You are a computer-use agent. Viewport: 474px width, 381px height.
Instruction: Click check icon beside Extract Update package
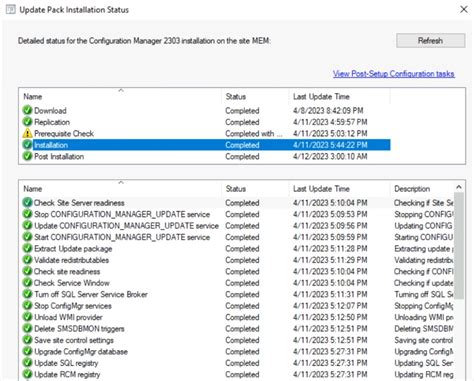click(x=27, y=248)
